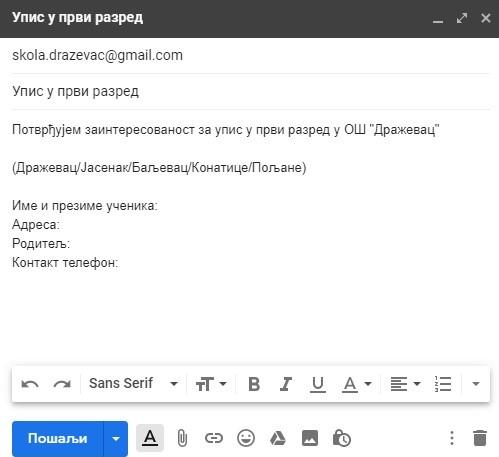The width and height of the screenshot is (499, 457).
Task: Attach a file with paperclip icon
Action: 182,438
